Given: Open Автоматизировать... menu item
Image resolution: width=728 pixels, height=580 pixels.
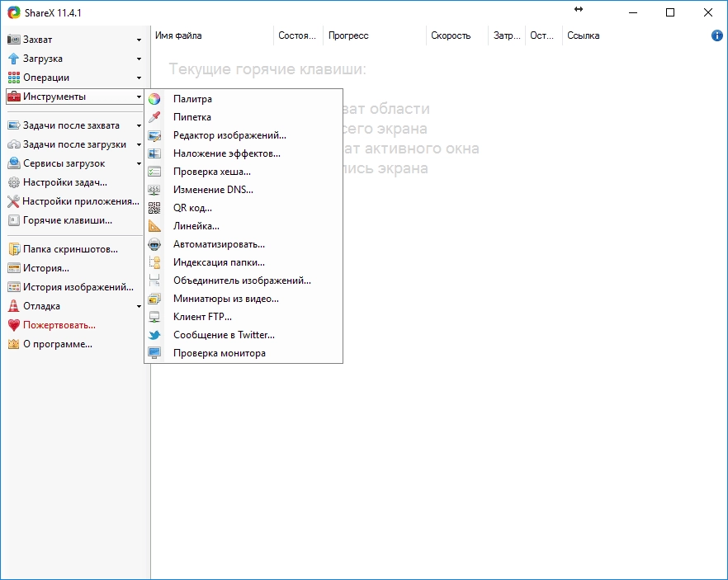Looking at the screenshot, I should point(243,244).
